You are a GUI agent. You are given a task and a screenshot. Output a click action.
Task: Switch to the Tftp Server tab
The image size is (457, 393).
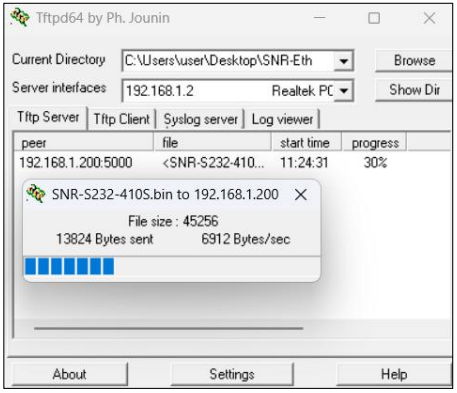click(x=49, y=117)
